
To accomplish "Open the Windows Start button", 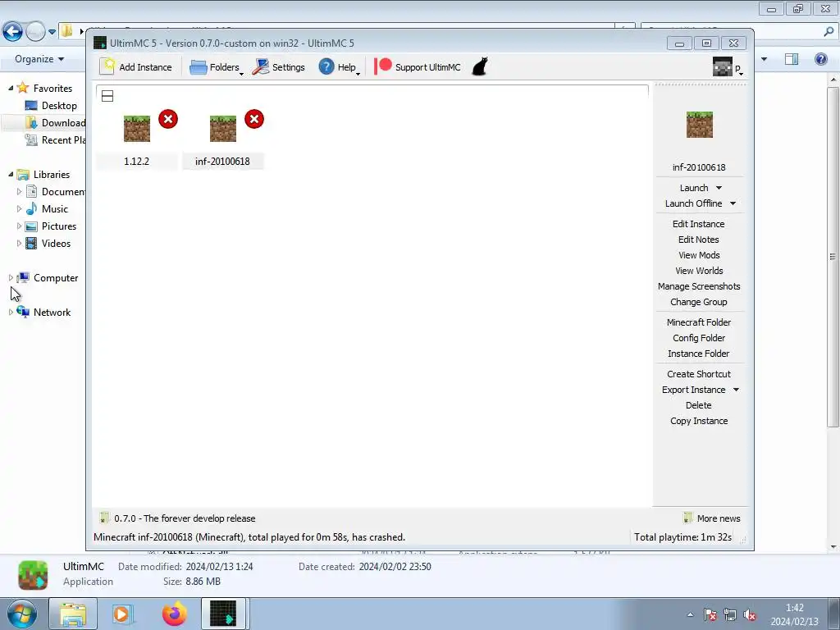I will pos(22,614).
